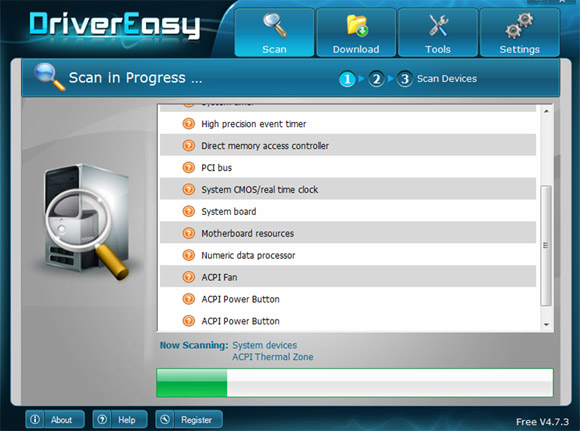
Task: Open the Tools tab
Action: [438, 33]
